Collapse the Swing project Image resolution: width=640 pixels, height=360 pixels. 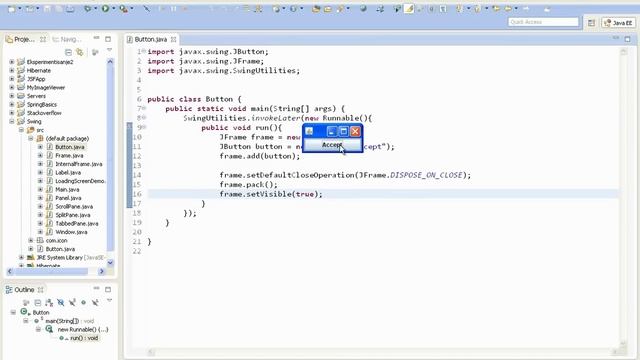point(12,121)
